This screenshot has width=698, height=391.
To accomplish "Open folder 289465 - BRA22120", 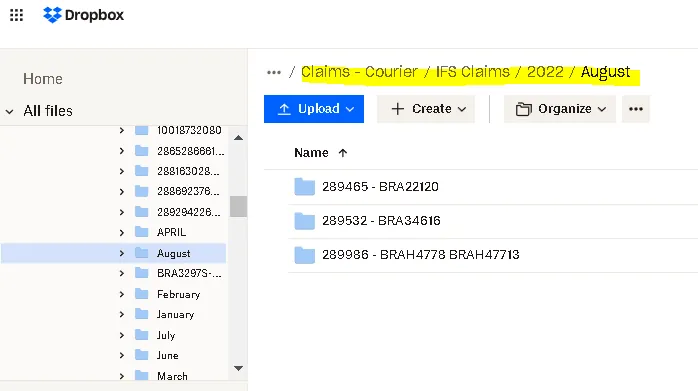I will pyautogui.click(x=381, y=187).
